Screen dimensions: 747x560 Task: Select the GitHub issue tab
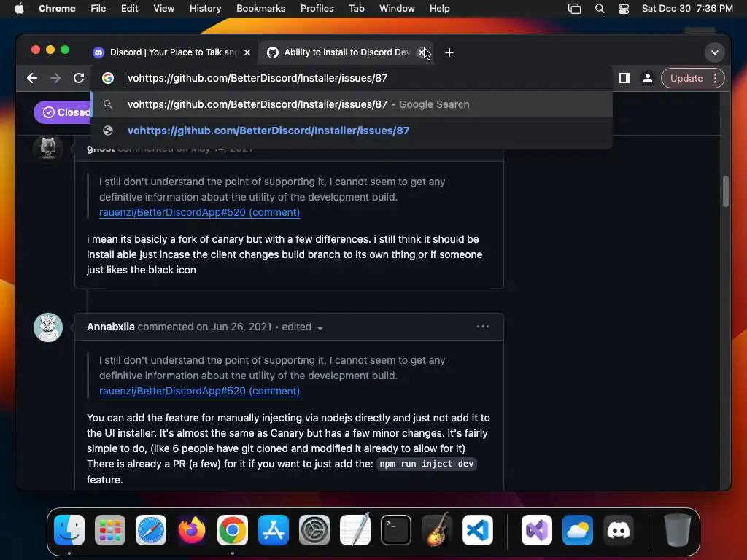pyautogui.click(x=341, y=52)
